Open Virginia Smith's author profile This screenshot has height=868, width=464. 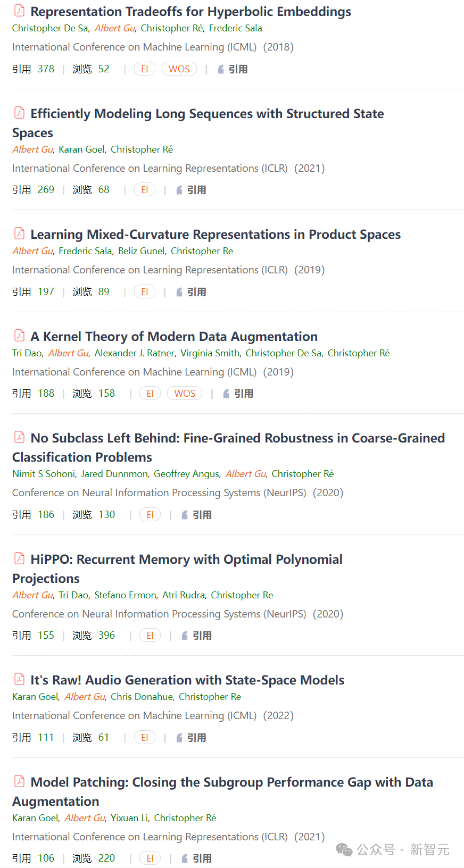tap(210, 353)
